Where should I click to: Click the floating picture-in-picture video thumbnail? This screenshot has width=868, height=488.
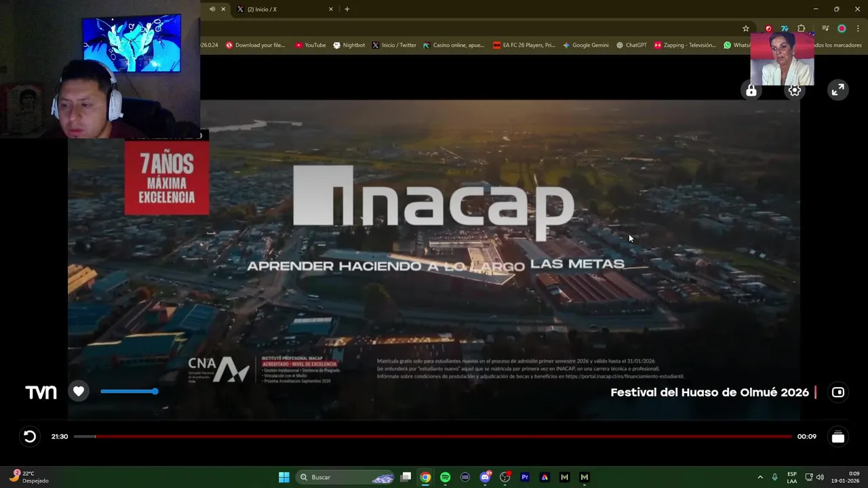pos(782,58)
